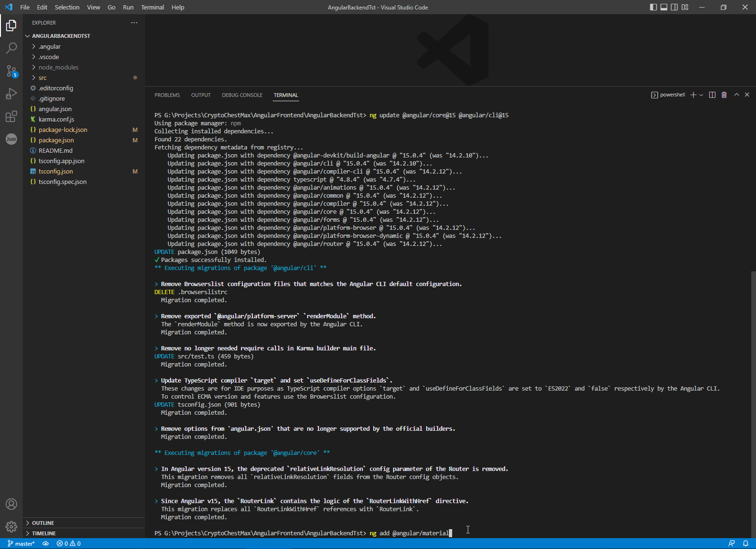
Task: Toggle the secondary sidebar
Action: point(674,7)
